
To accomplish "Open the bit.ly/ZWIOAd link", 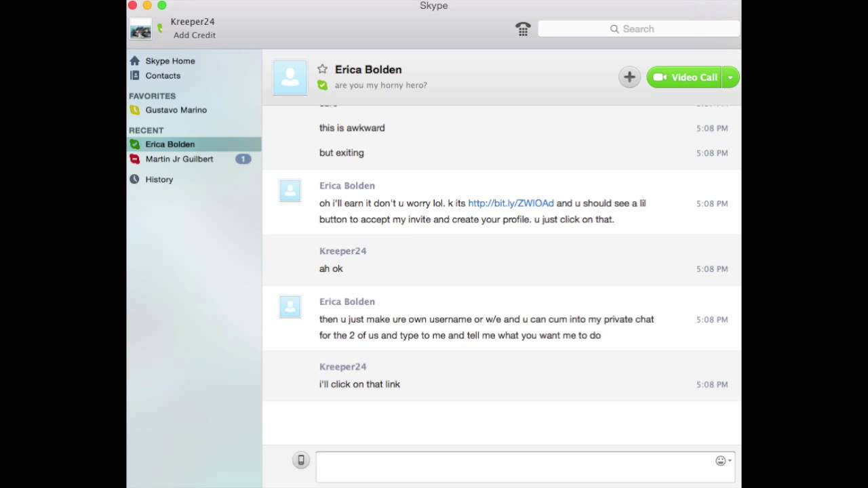I will [x=511, y=203].
